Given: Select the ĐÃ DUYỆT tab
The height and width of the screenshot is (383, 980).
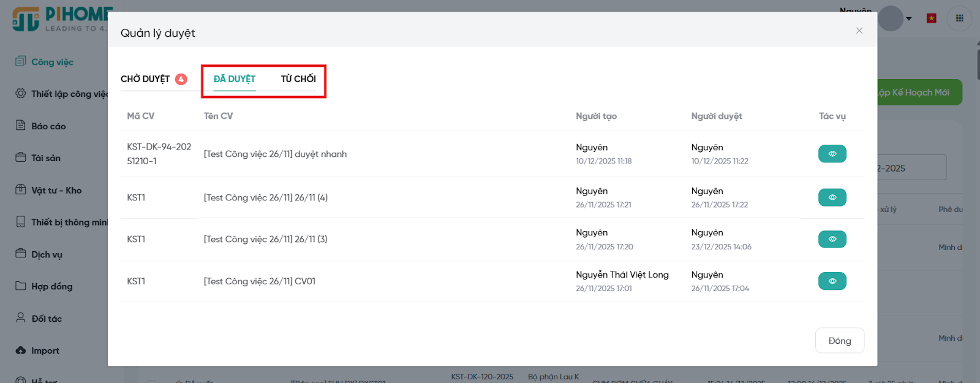Looking at the screenshot, I should coord(234,79).
